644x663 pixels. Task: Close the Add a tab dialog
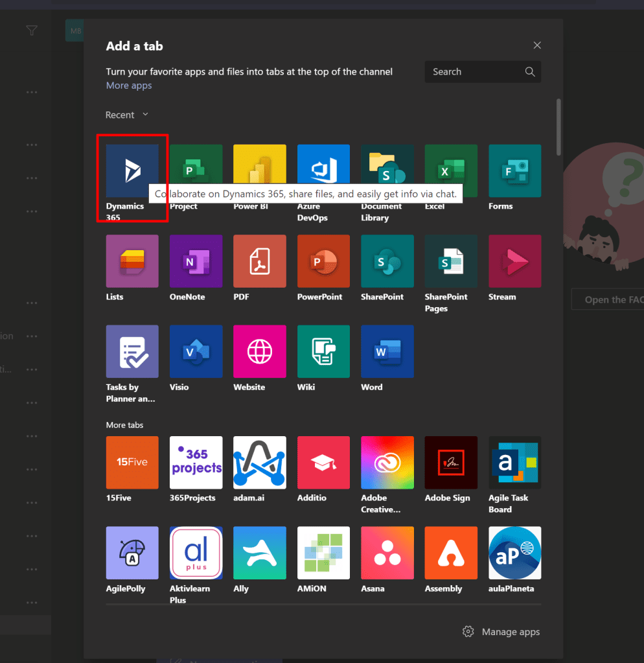(x=537, y=45)
